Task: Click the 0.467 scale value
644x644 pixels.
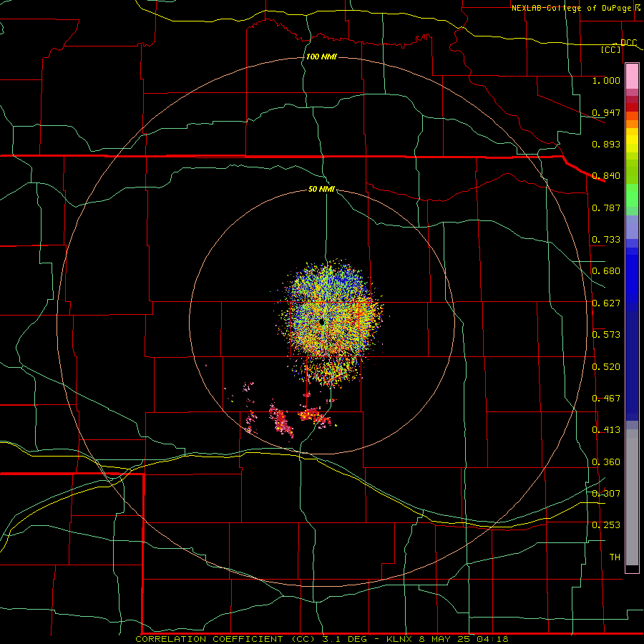Action: click(x=606, y=399)
